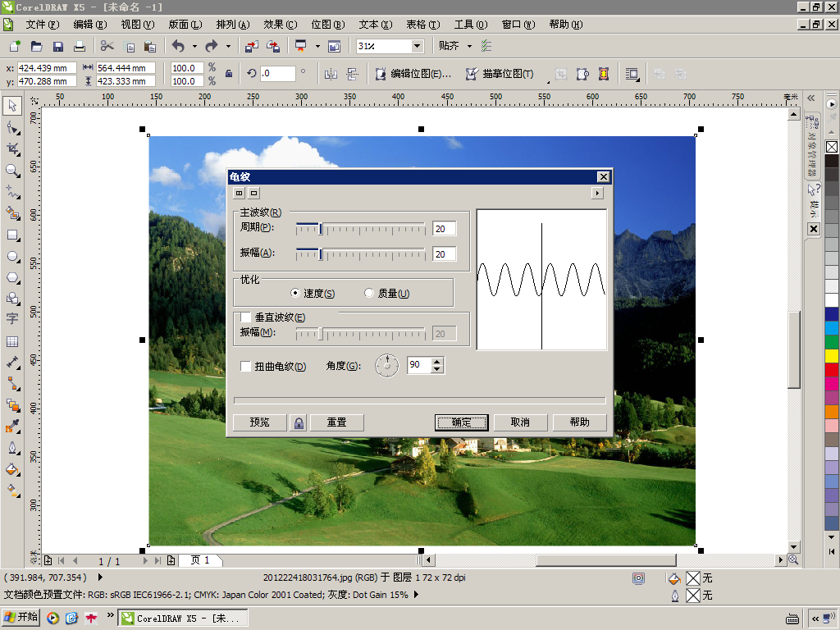840x630 pixels.
Task: Select the Rectangle tool
Action: [x=12, y=235]
